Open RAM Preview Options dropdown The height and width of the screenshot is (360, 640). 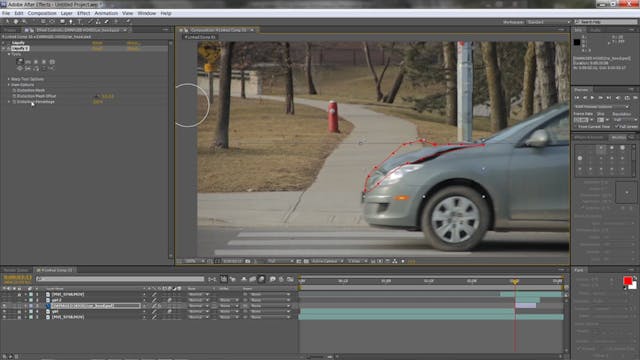[601, 107]
